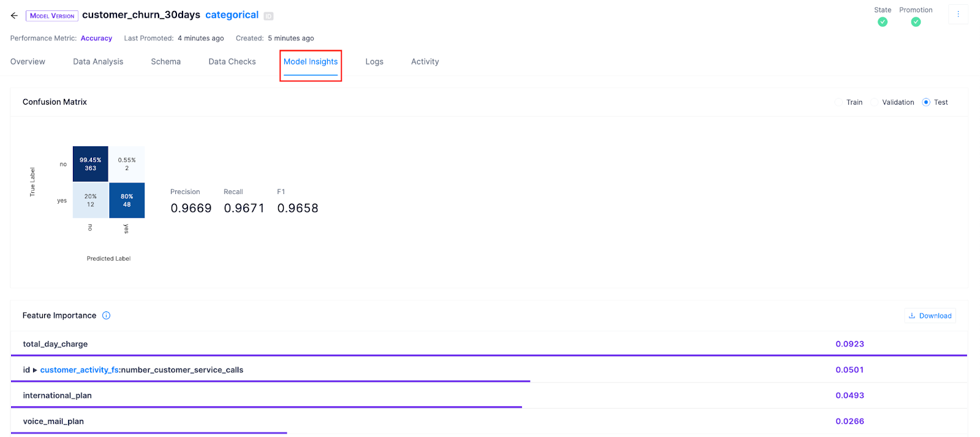This screenshot has height=437, width=980.
Task: Open the customer_activity_fs feature set link
Action: coord(79,370)
